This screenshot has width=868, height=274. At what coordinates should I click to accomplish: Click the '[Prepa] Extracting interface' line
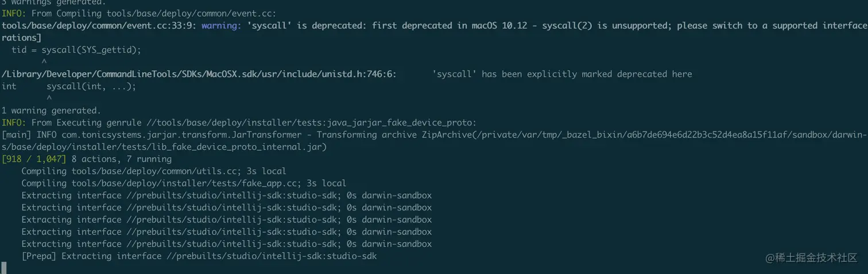tap(199, 256)
